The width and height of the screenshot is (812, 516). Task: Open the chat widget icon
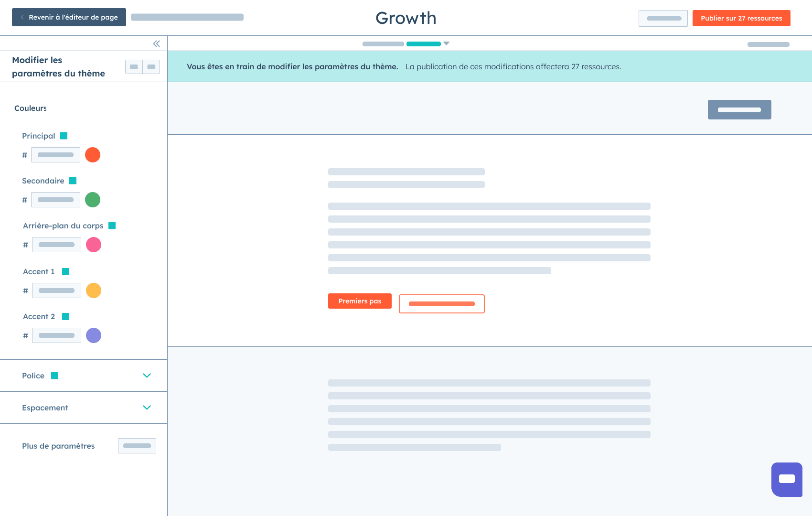tap(786, 479)
